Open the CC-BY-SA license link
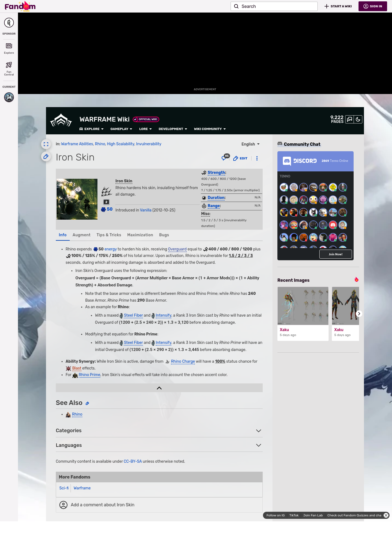The height and width of the screenshot is (545, 392). click(133, 461)
